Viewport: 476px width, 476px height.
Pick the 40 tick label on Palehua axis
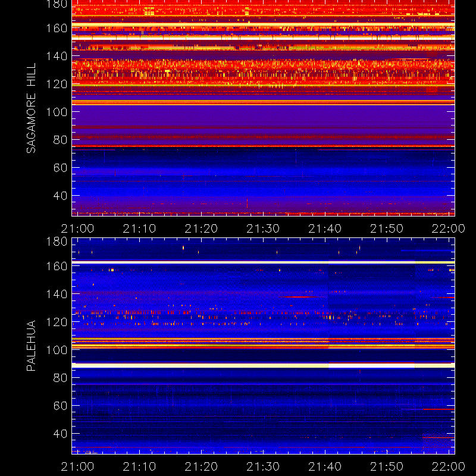[x=60, y=434]
